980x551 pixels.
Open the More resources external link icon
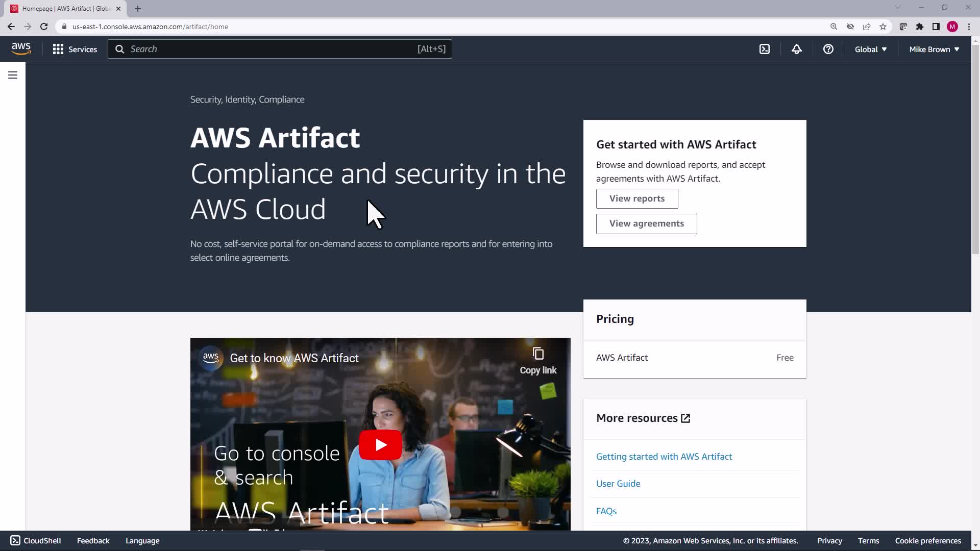pyautogui.click(x=685, y=418)
